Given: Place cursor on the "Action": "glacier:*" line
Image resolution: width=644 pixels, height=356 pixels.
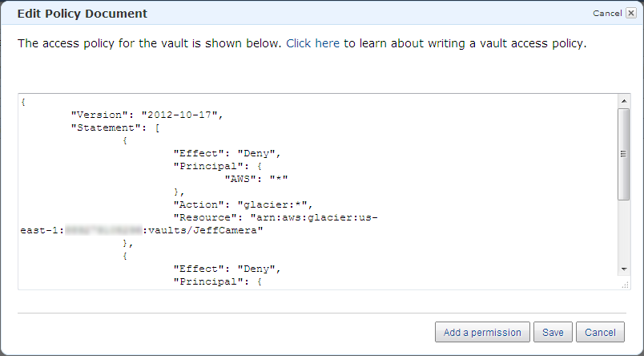Looking at the screenshot, I should 242,204.
